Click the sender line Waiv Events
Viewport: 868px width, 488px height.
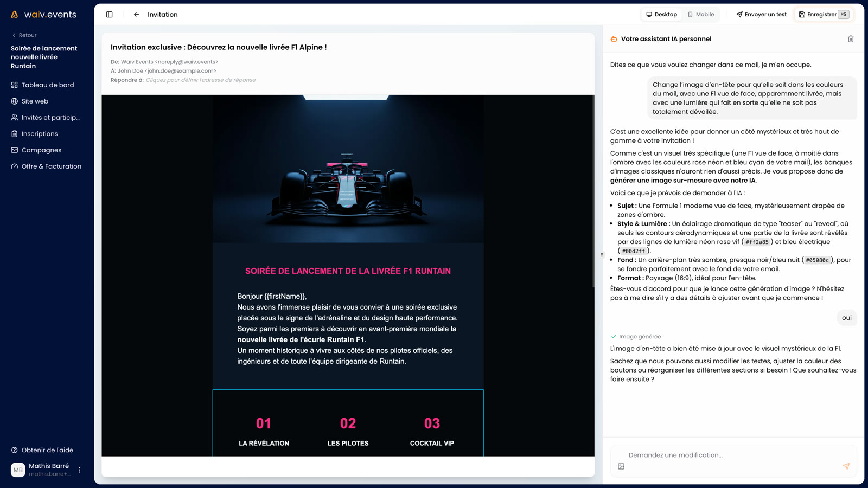(x=164, y=62)
